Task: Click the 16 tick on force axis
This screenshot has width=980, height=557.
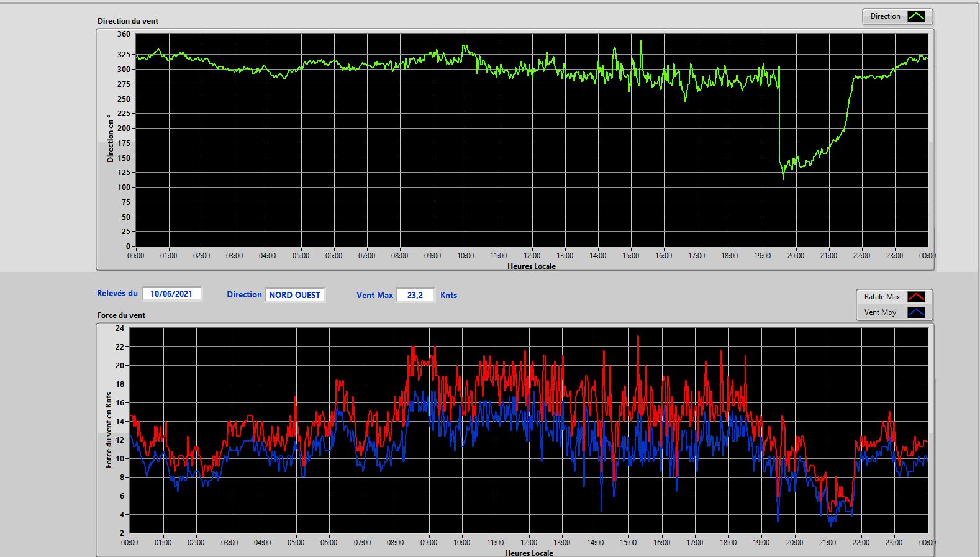Action: click(120, 403)
